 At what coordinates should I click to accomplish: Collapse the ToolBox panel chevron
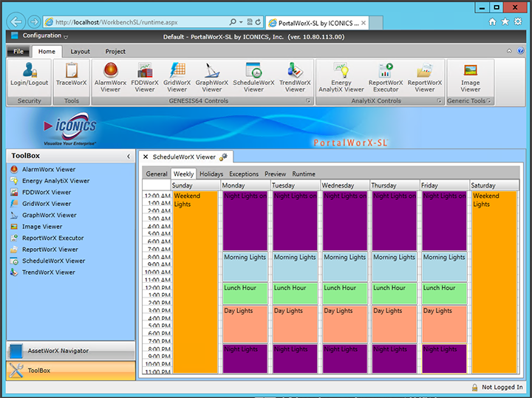[129, 156]
